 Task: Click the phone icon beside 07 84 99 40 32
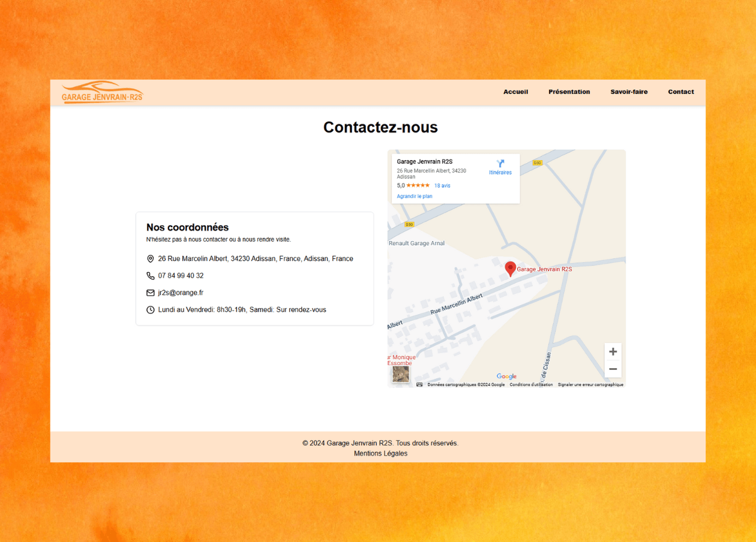151,276
